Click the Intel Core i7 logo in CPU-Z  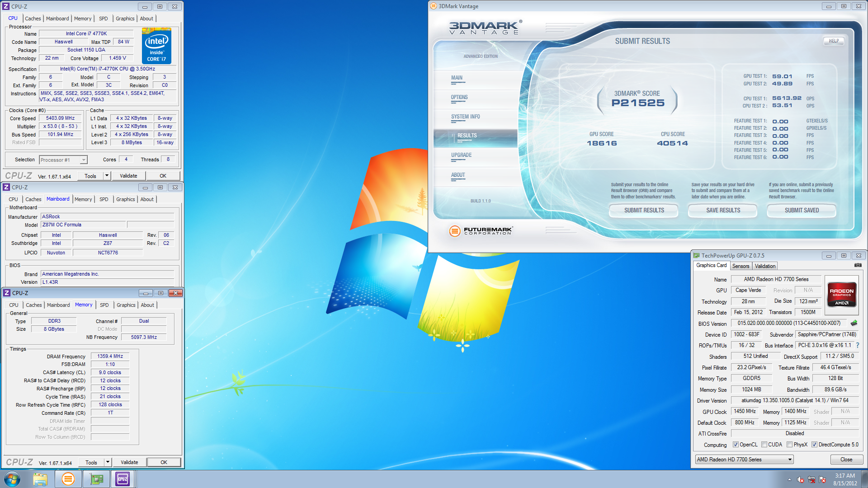click(x=156, y=46)
